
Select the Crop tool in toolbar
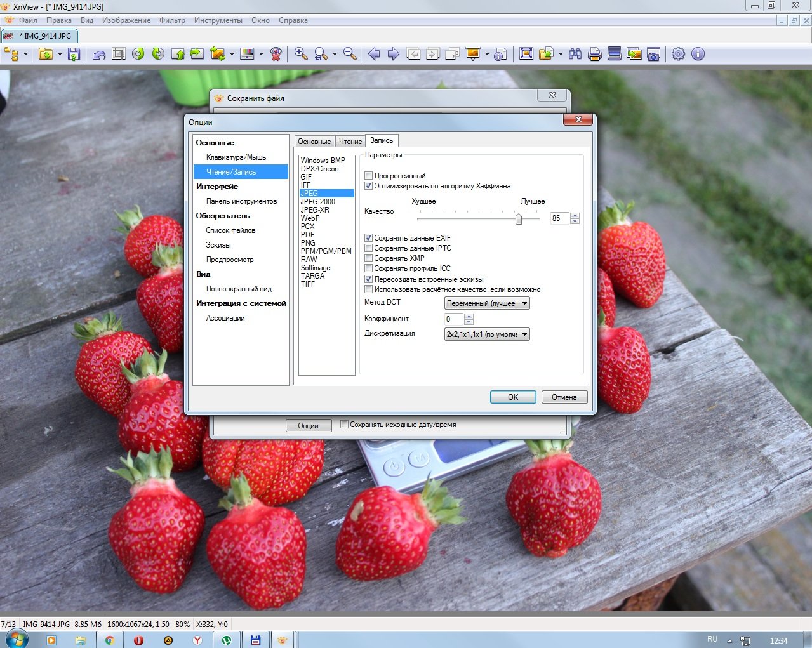pyautogui.click(x=118, y=54)
